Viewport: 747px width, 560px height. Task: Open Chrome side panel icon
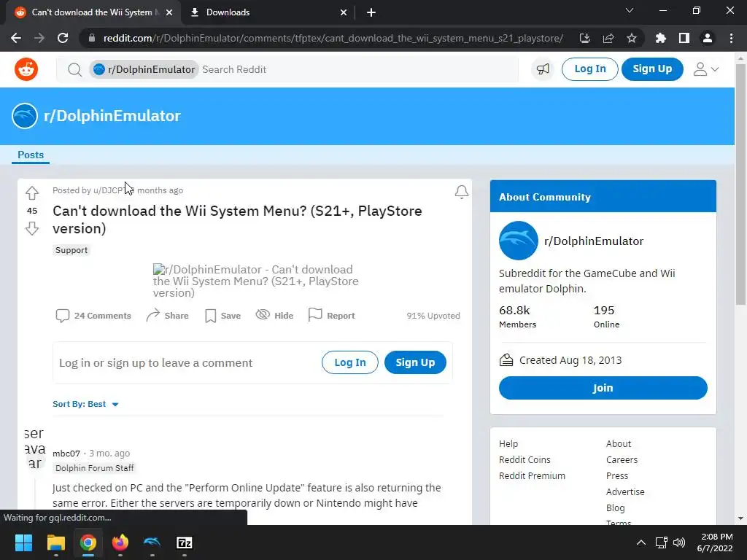pos(684,38)
